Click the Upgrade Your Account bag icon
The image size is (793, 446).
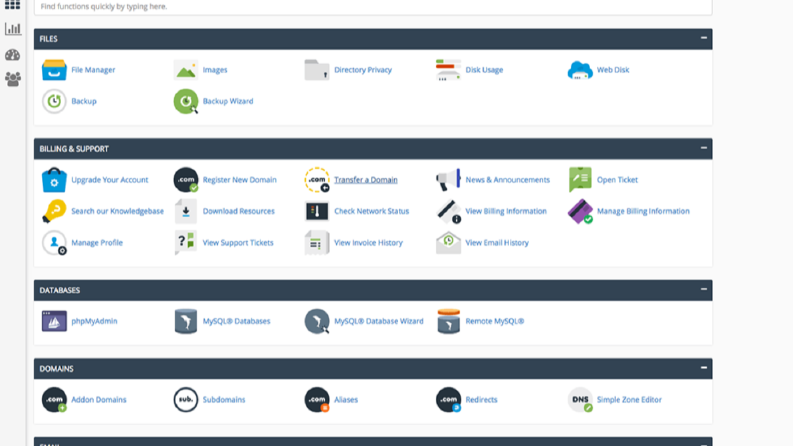click(x=54, y=180)
